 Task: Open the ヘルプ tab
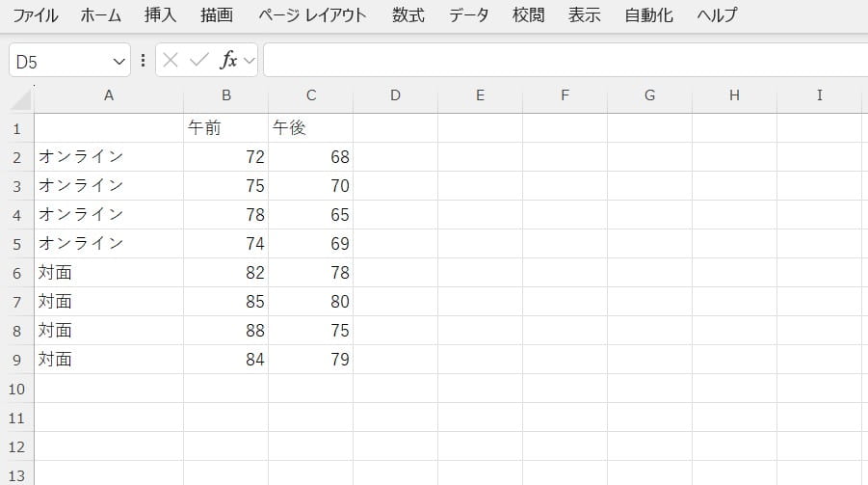pos(717,15)
